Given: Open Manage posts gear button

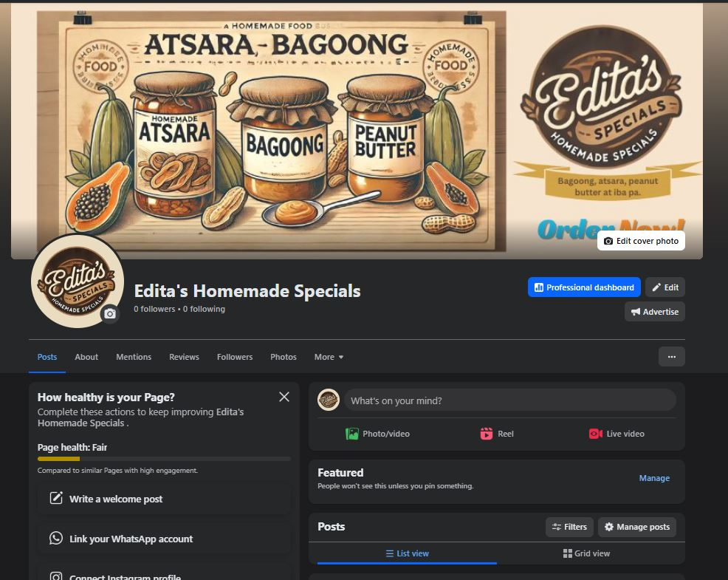Looking at the screenshot, I should point(637,527).
